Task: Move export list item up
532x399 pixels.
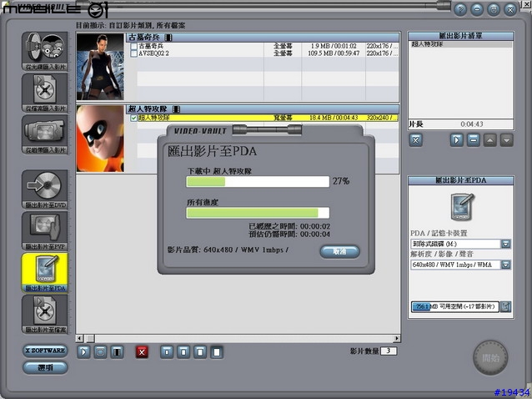Action: 490,140
